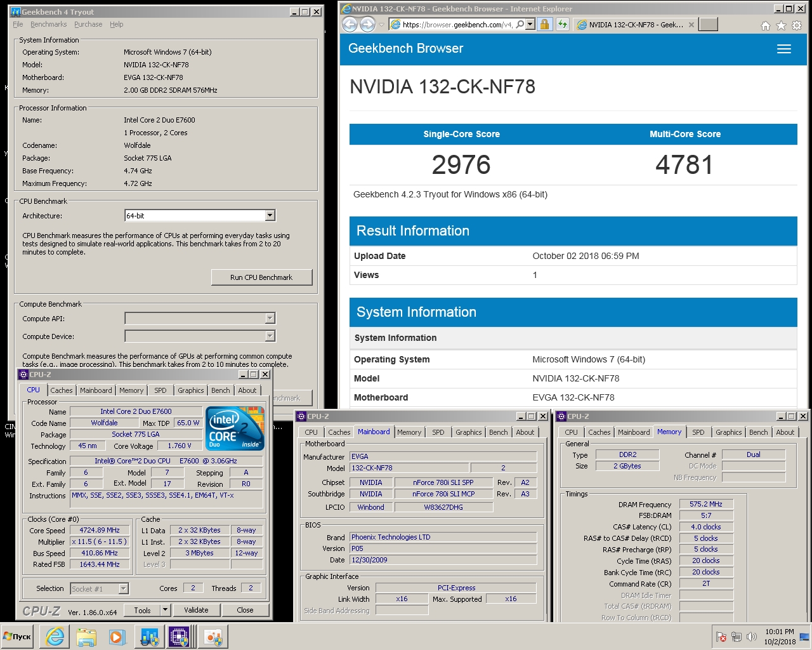The height and width of the screenshot is (650, 812).
Task: Switch to Geekbench 4 taskbar icon
Action: (x=149, y=637)
